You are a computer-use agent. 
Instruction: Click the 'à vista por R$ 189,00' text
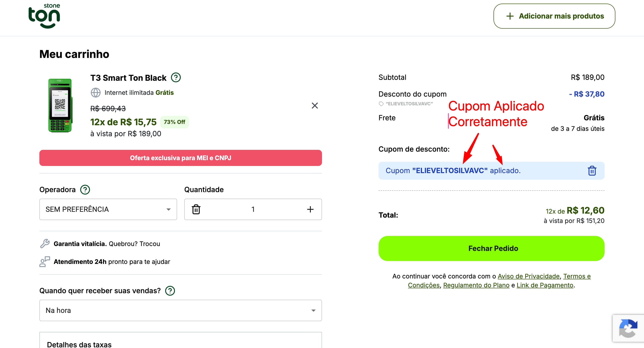click(126, 134)
